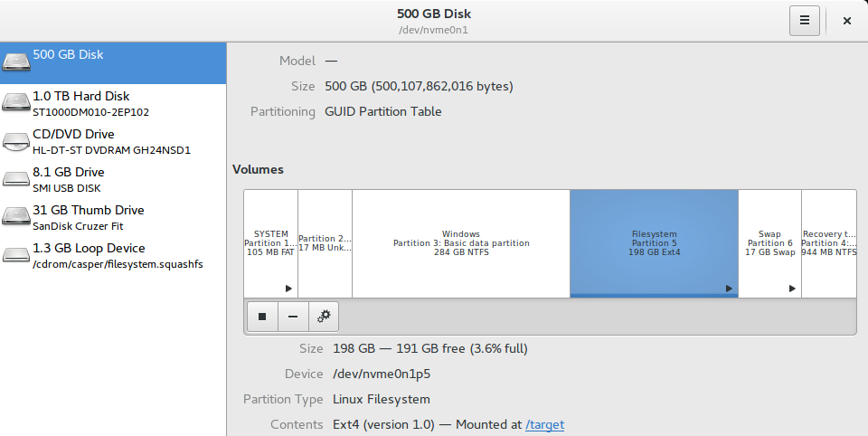The image size is (868, 436).
Task: Click the Ext4 (version 1.0) contents text
Action: (x=383, y=424)
